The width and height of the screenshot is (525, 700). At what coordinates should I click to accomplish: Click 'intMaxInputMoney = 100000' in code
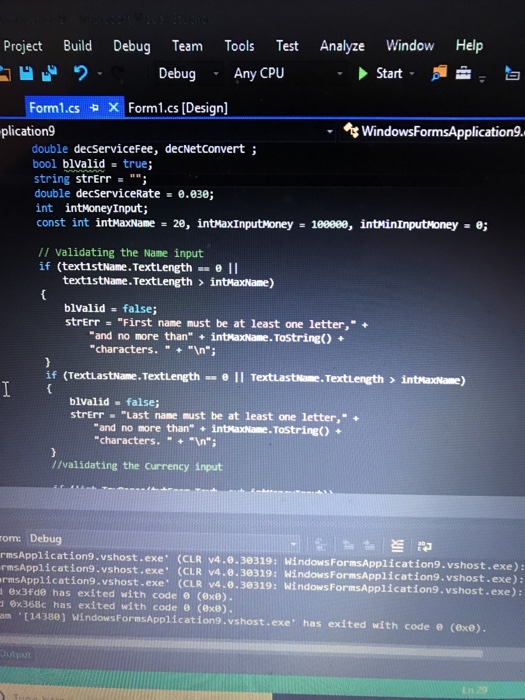273,224
